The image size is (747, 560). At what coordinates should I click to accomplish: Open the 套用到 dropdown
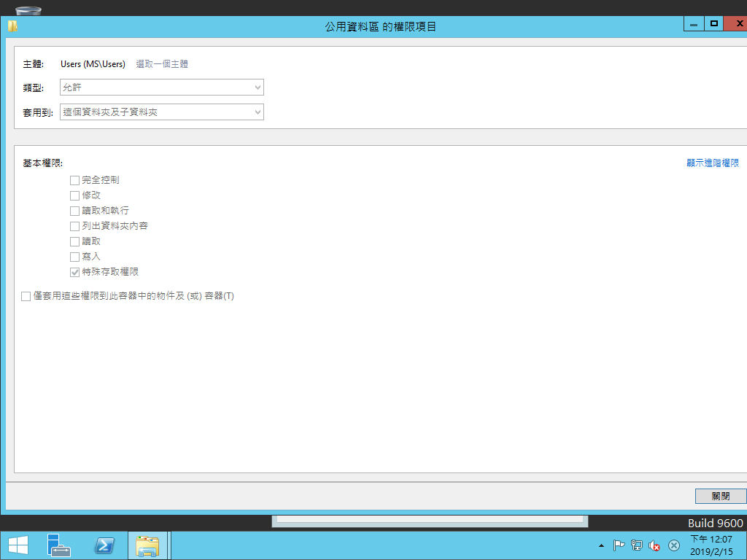(x=162, y=112)
